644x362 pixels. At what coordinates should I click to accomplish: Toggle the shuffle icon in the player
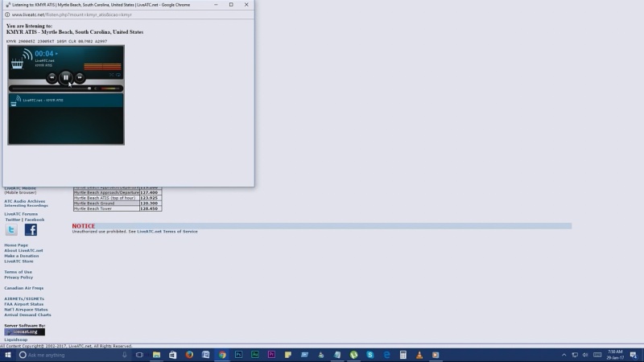click(111, 75)
